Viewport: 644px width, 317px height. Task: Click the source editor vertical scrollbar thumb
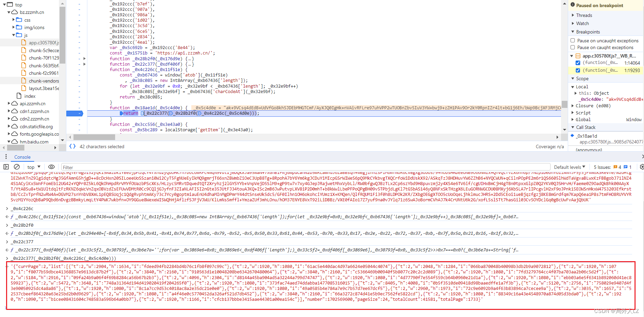pos(564,104)
